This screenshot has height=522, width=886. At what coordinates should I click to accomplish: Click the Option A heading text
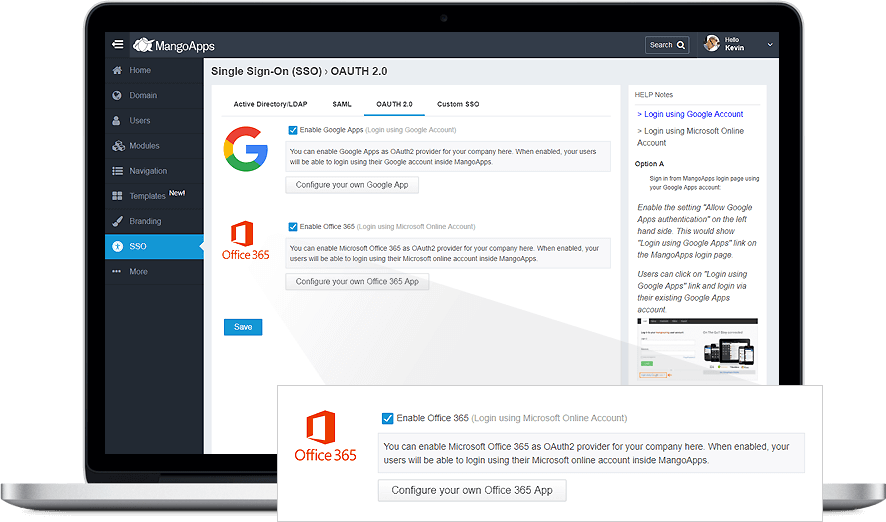click(x=649, y=164)
